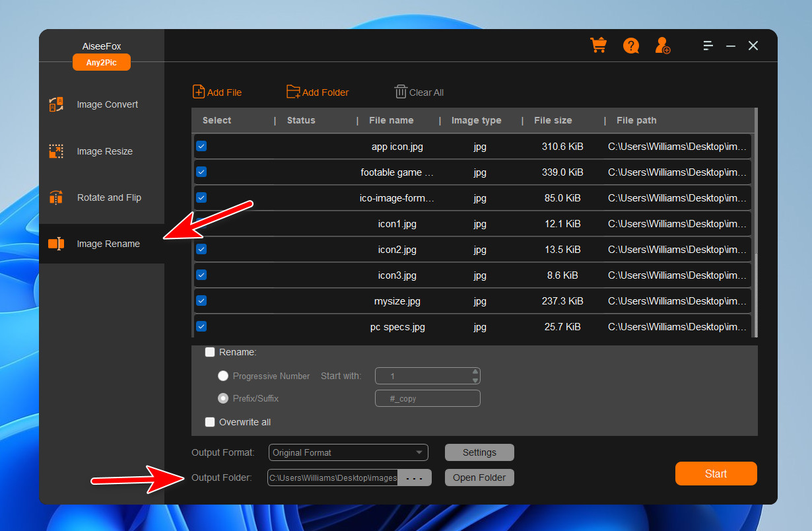Click the orange Start button
The image size is (812, 531).
point(716,474)
